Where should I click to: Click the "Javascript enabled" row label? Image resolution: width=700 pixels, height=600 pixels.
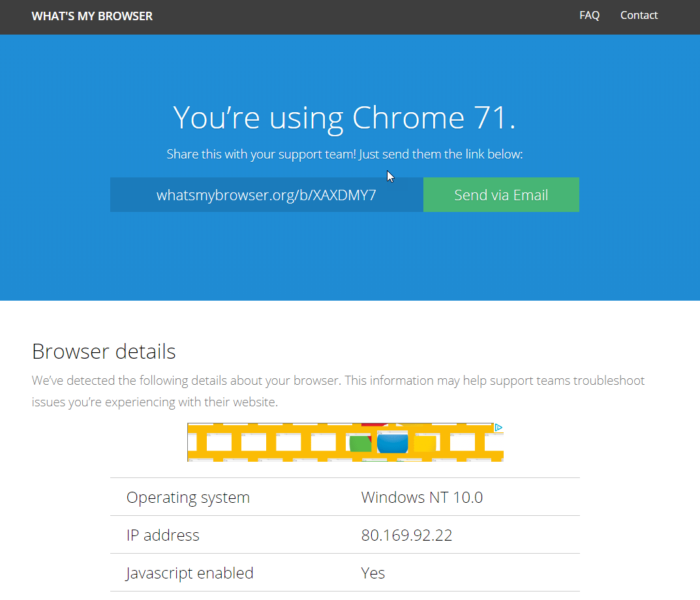tap(189, 573)
